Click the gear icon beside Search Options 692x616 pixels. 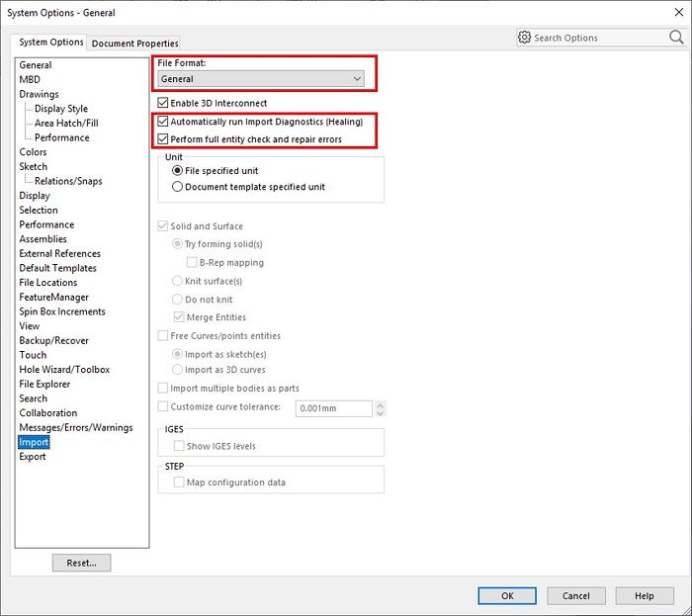[524, 38]
